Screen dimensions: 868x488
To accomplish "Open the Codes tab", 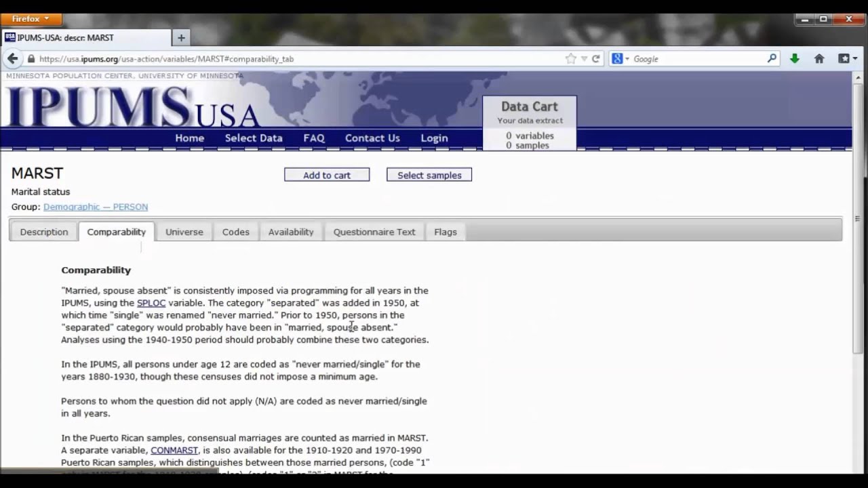I will (x=236, y=232).
